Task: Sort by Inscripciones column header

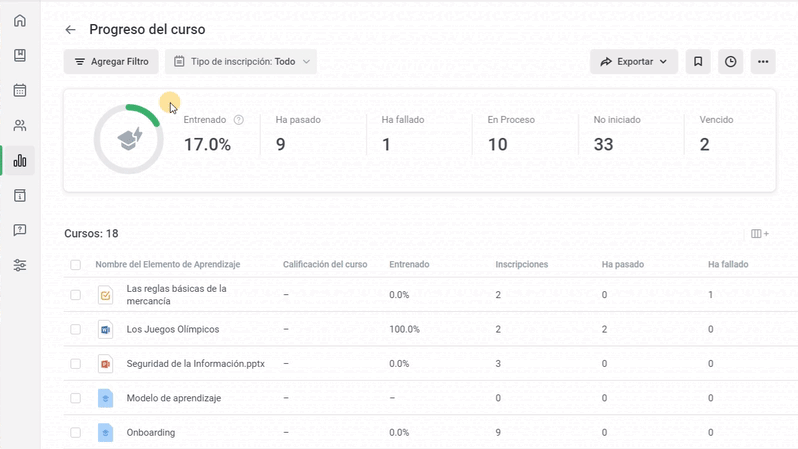Action: click(x=522, y=264)
